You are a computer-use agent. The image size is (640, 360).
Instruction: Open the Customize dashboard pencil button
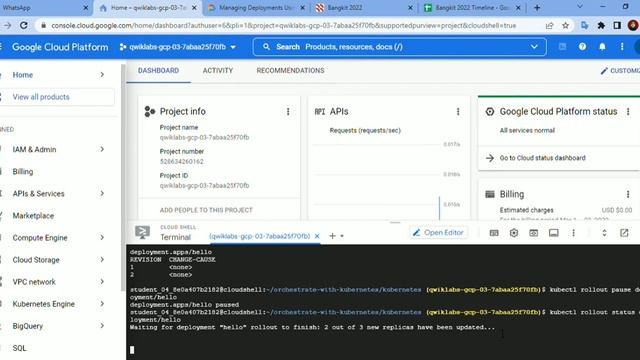coord(620,71)
